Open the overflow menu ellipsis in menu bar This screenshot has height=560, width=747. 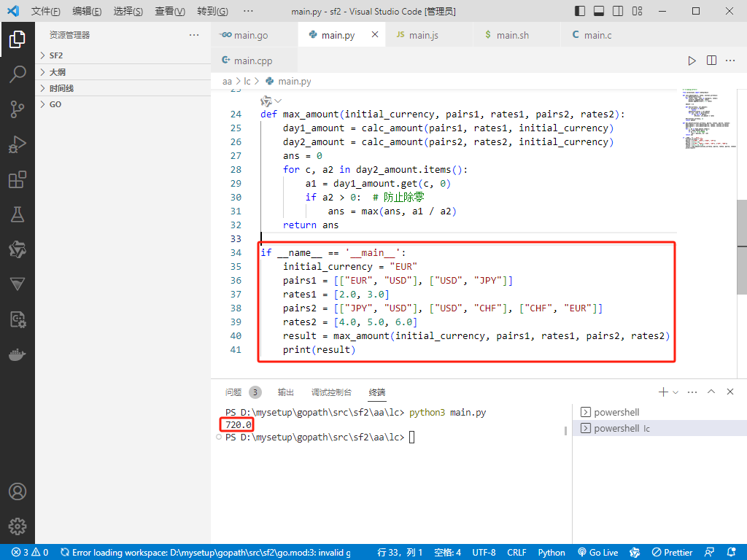tap(248, 11)
